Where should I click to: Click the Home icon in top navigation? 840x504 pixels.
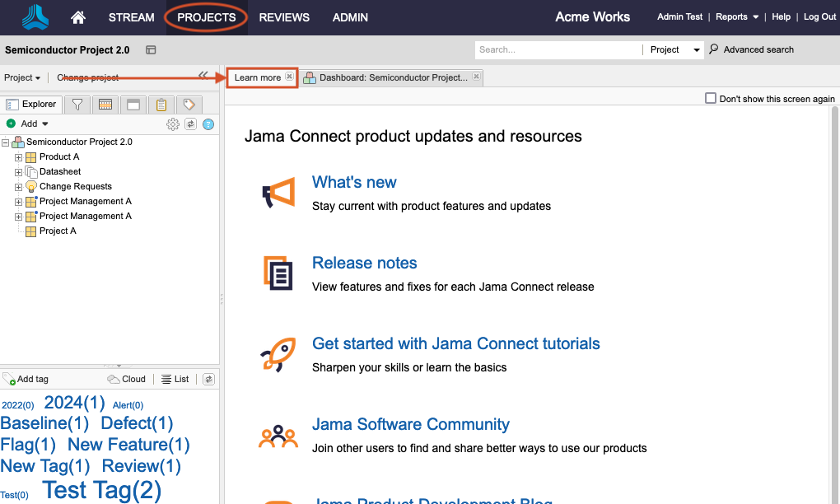[x=79, y=17]
